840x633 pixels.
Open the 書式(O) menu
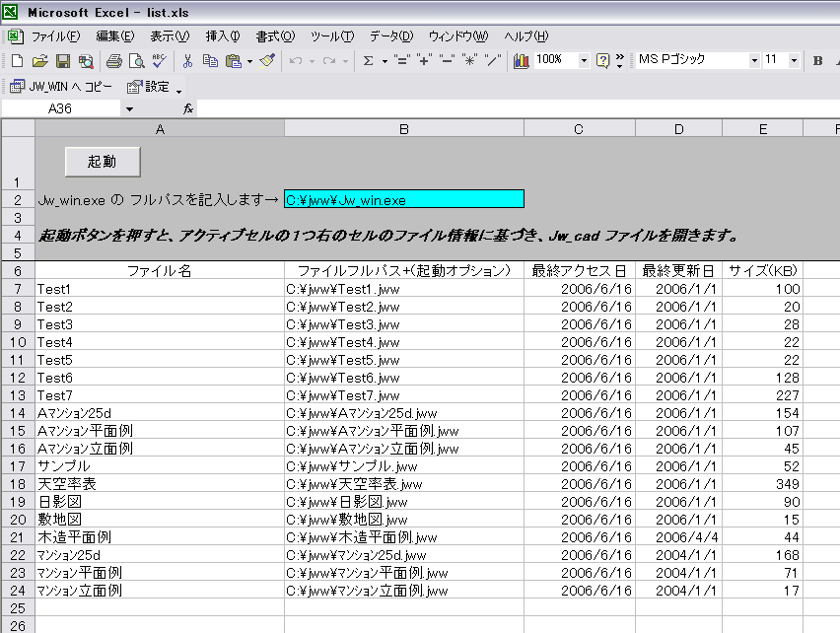pos(275,36)
